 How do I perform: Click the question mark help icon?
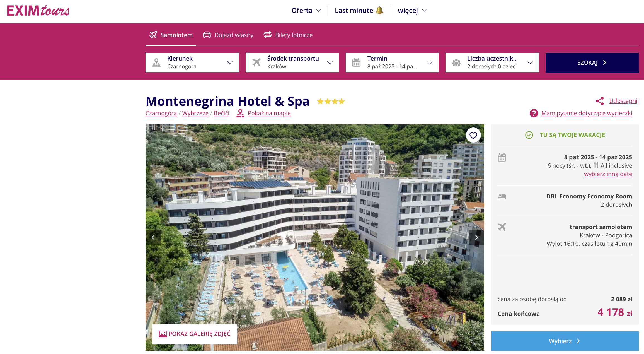[534, 113]
